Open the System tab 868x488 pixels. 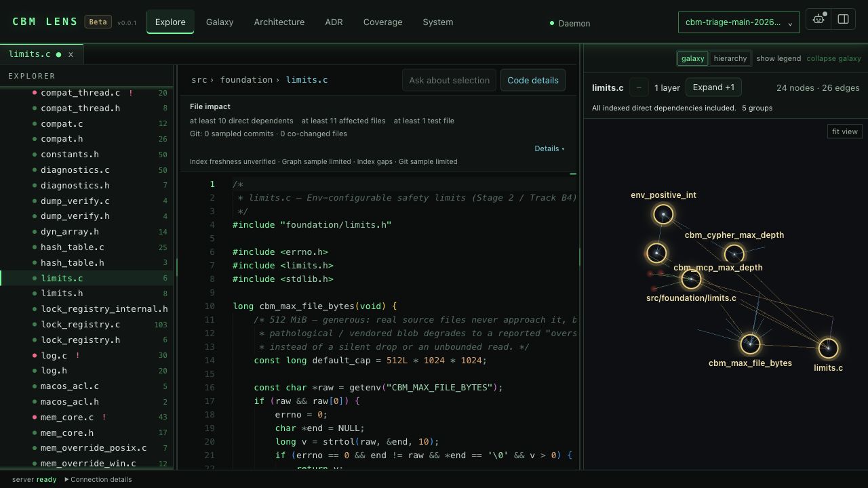coord(438,22)
